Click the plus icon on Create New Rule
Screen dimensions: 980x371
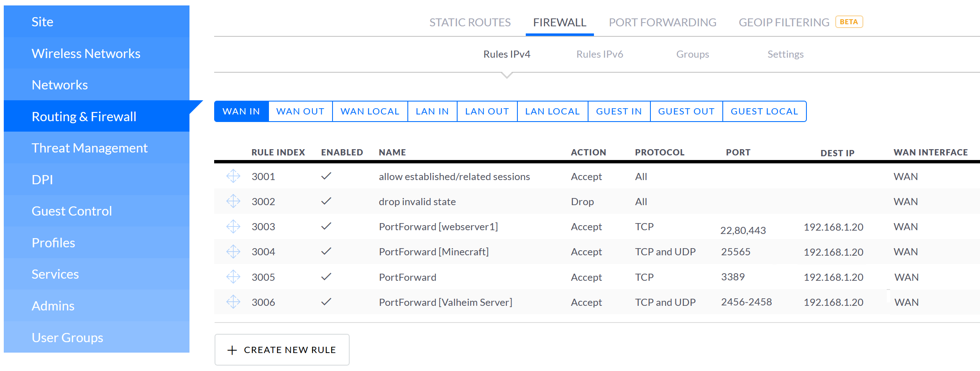click(x=232, y=350)
